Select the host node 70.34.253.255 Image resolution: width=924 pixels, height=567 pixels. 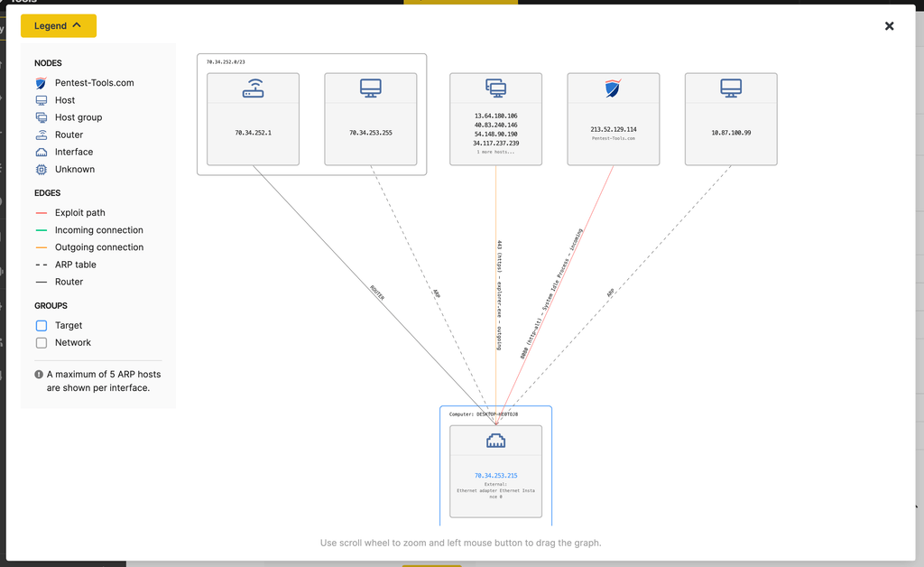pos(370,87)
